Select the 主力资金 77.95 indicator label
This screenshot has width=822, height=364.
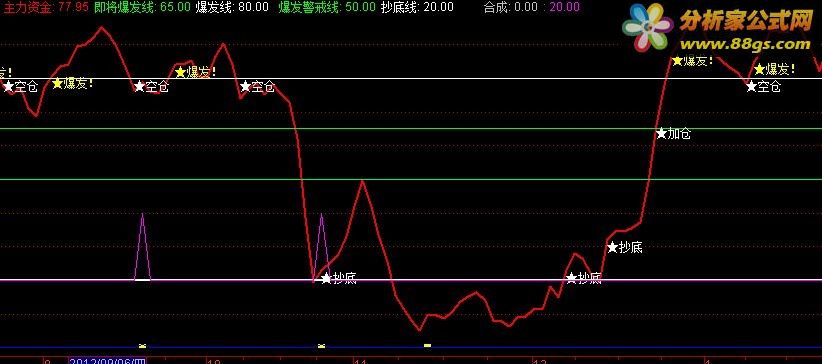[x=45, y=7]
